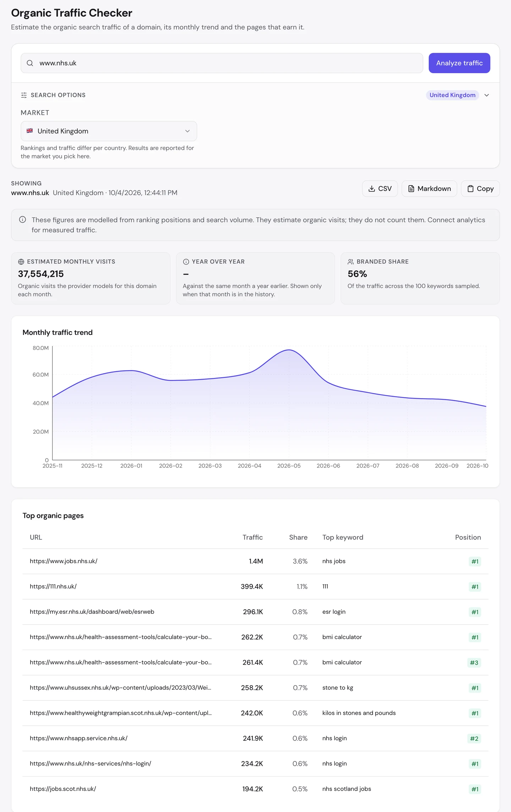Click the info icon beside Year Over Year
This screenshot has height=812, width=511.
[186, 262]
